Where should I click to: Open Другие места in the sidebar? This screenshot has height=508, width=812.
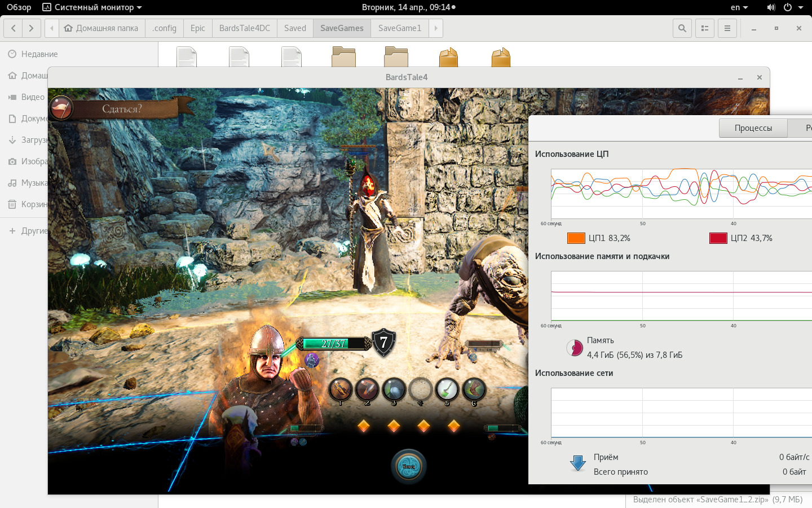click(27, 231)
